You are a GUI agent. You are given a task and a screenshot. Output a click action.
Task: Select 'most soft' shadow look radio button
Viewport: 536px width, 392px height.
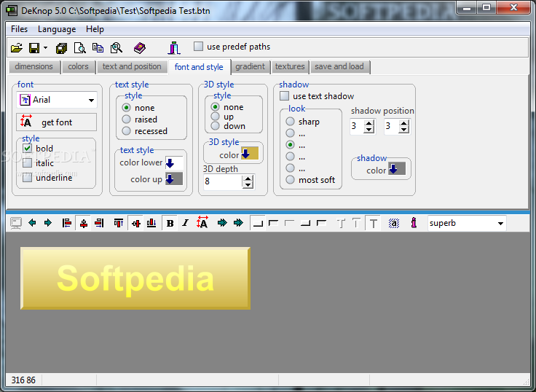291,179
